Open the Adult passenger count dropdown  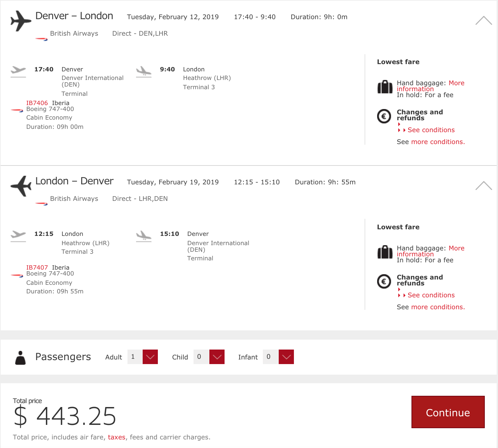(150, 357)
